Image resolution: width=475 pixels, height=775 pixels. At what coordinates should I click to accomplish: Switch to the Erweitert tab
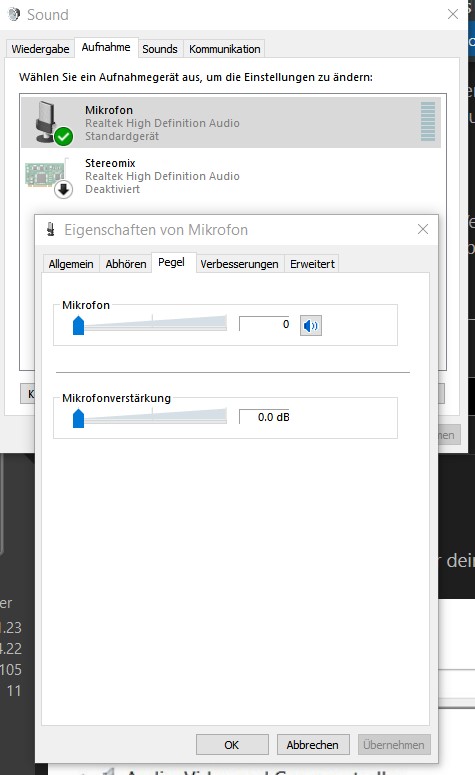coord(312,264)
